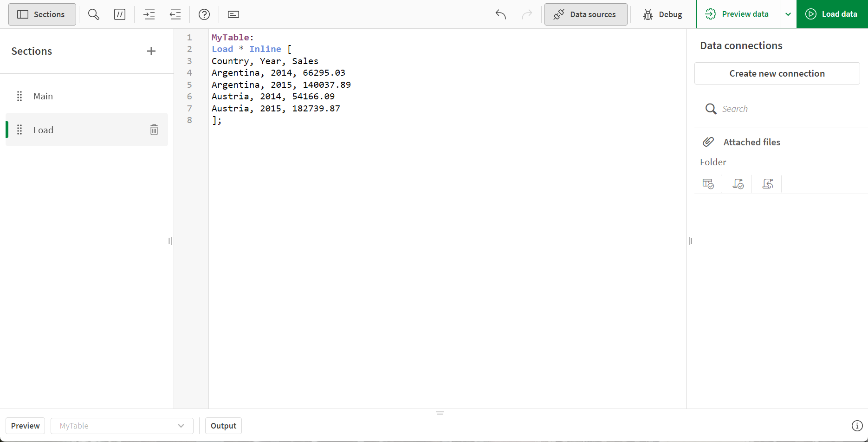Toggle the Sections sidebar
Viewport: 868px width, 442px height.
click(x=42, y=14)
